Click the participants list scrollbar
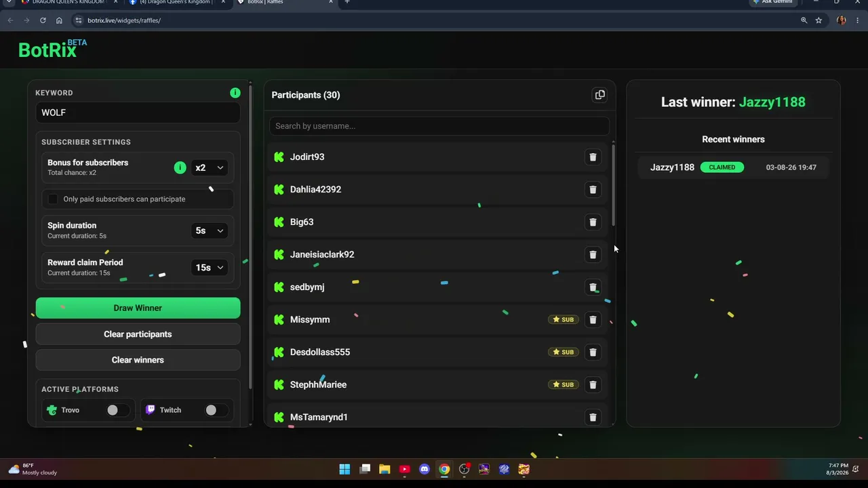Viewport: 868px width, 488px height. tap(614, 184)
